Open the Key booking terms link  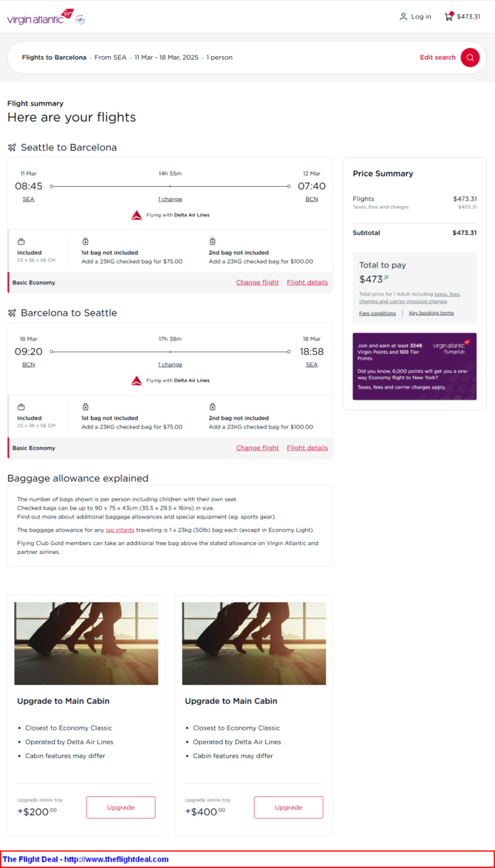(x=431, y=313)
